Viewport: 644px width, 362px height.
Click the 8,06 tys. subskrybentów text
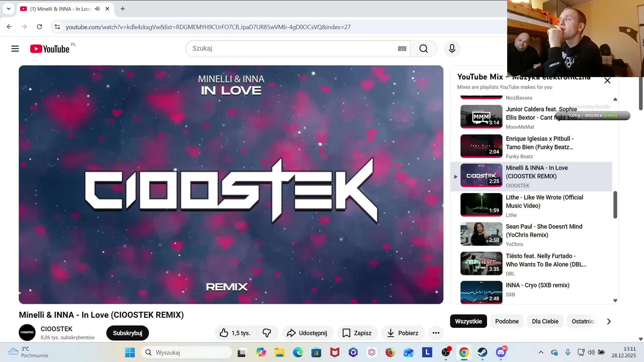point(67,337)
